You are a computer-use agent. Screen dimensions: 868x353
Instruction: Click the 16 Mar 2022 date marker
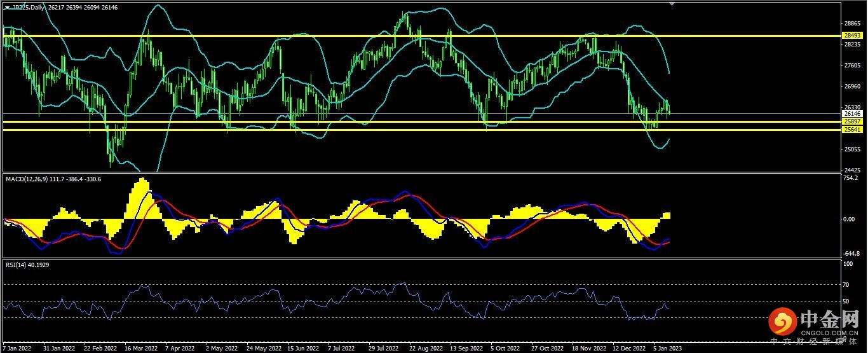pos(141,349)
